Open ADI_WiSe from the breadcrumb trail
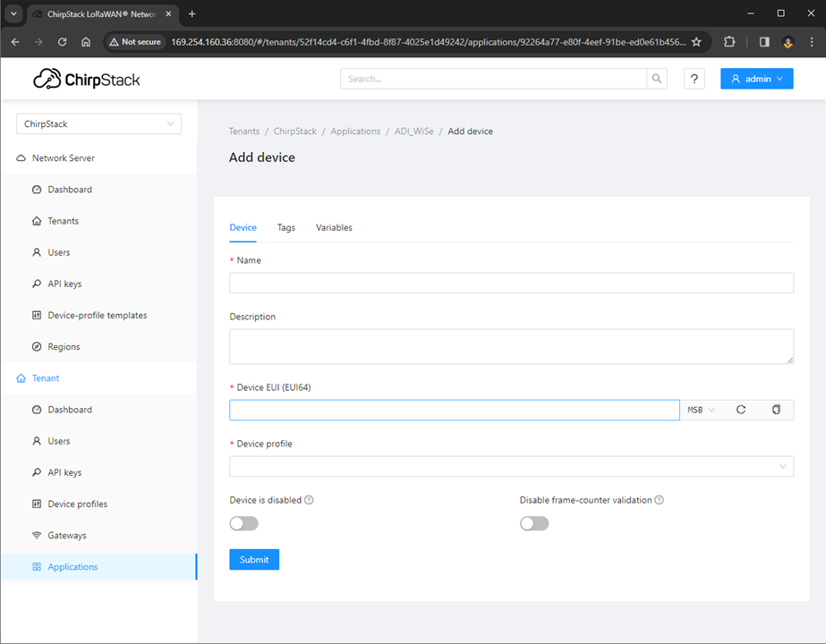Screen dimensions: 826x644 (413, 131)
